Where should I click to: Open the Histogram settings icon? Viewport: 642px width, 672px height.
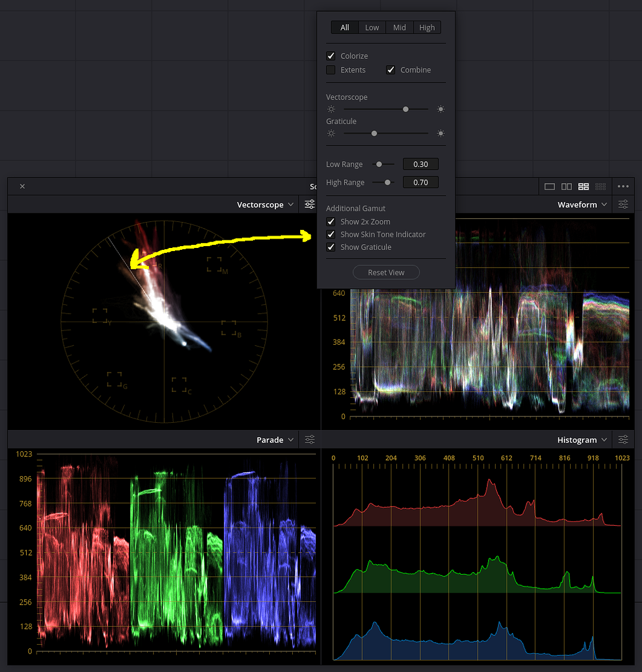point(623,440)
